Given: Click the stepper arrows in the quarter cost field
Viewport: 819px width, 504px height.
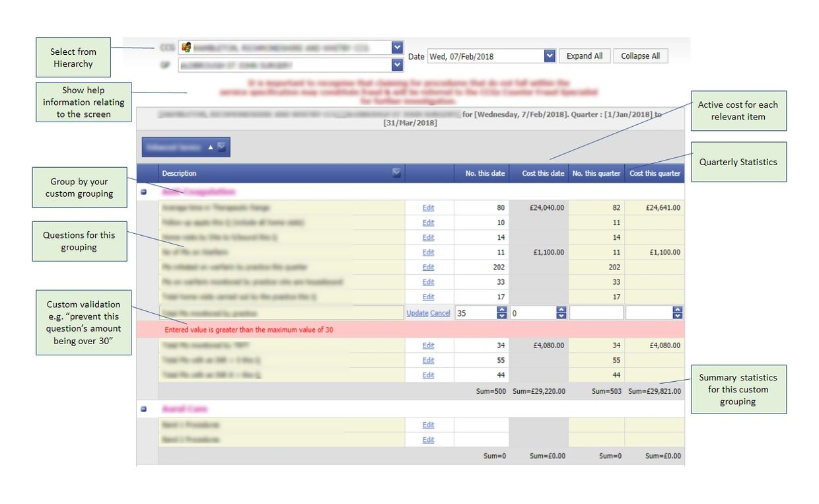Looking at the screenshot, I should (x=678, y=312).
